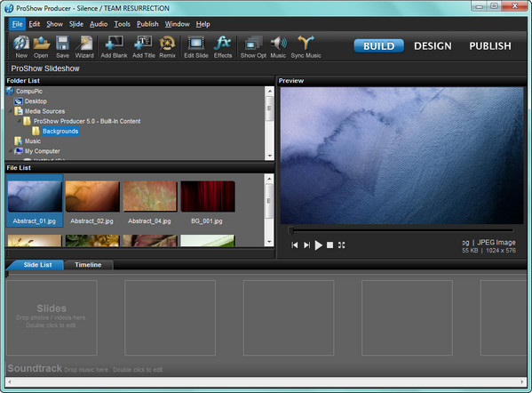This screenshot has height=393, width=532.
Task: Expand the My Computer tree node
Action: (x=10, y=150)
